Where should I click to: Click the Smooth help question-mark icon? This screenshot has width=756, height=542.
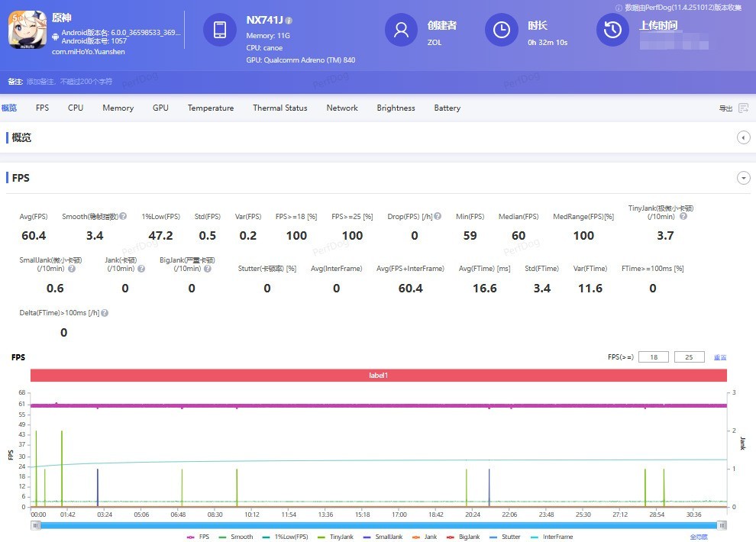pyautogui.click(x=123, y=217)
